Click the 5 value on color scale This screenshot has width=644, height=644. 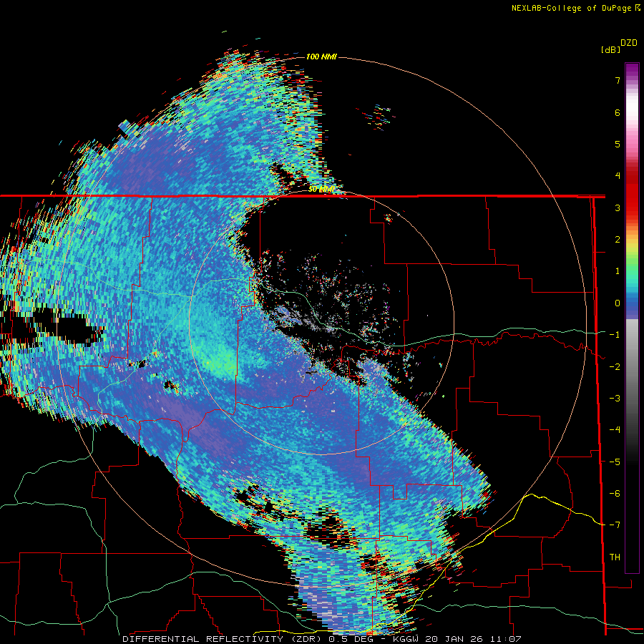coord(618,144)
